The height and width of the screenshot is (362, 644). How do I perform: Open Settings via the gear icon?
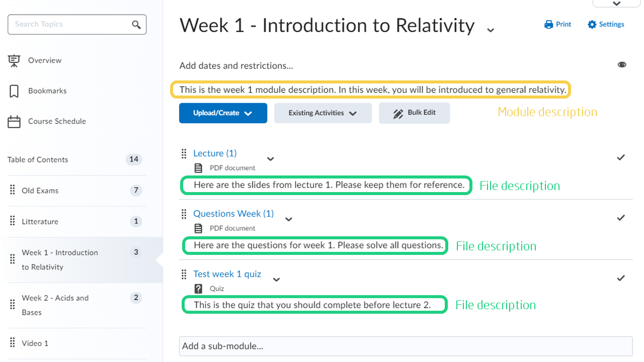point(592,25)
